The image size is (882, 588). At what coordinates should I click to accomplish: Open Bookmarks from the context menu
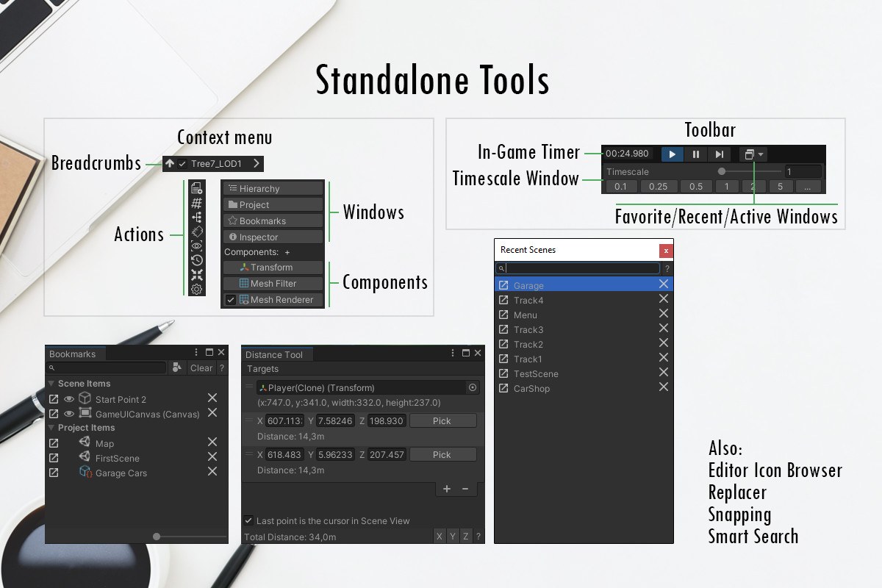(x=273, y=221)
